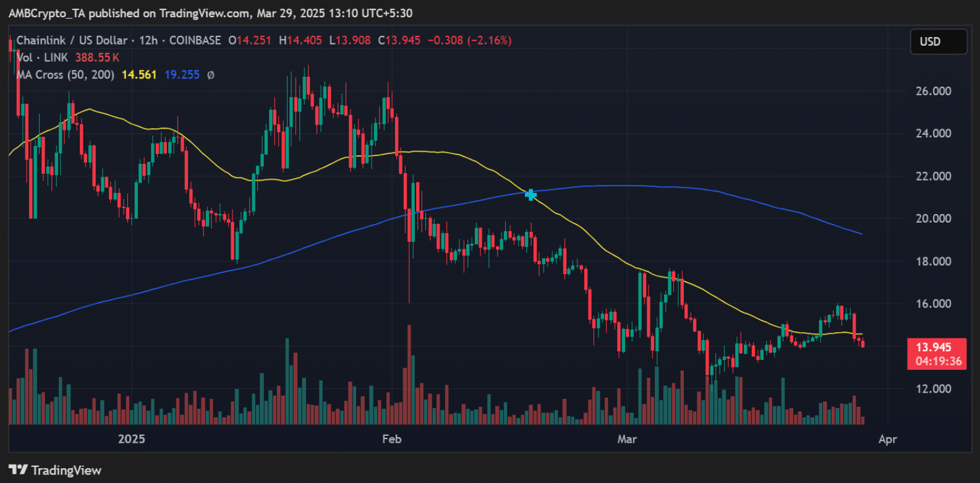Click the TradingView logo icon
980x483 pixels.
point(18,470)
